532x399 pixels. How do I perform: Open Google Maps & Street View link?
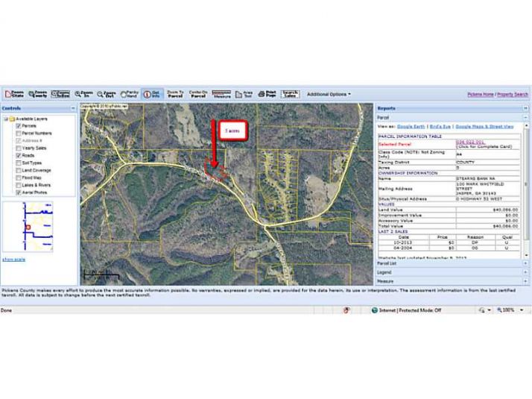pos(484,127)
